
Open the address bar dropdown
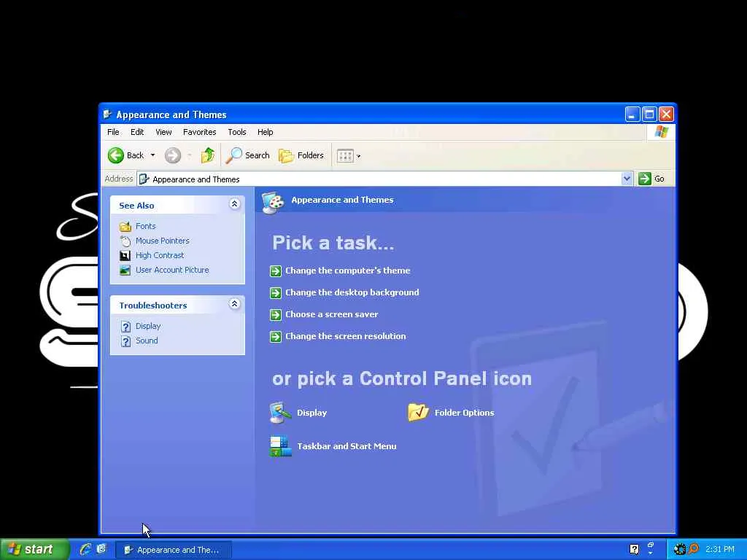click(627, 179)
